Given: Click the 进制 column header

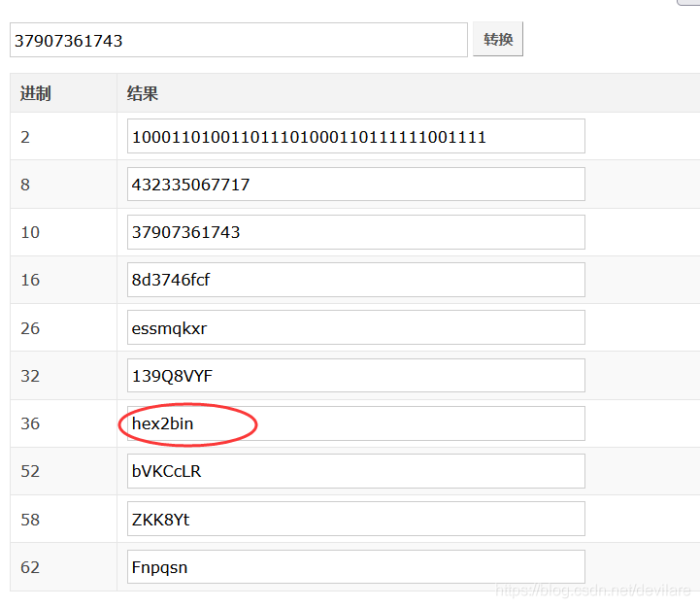Looking at the screenshot, I should coord(35,93).
